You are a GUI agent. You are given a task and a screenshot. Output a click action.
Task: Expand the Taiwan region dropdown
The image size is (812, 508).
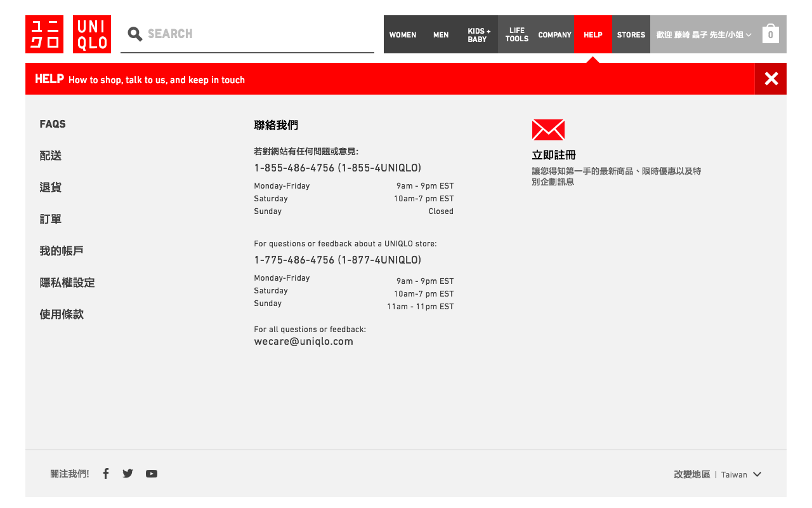coord(740,474)
